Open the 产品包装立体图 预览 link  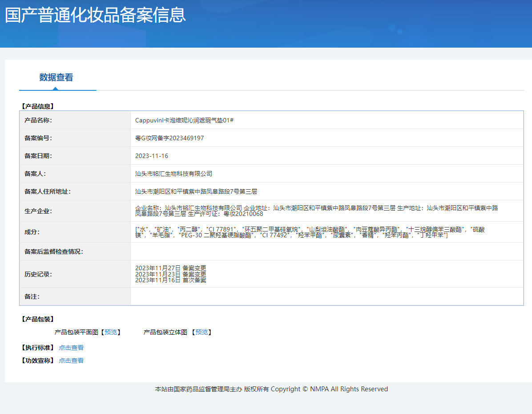coord(202,332)
